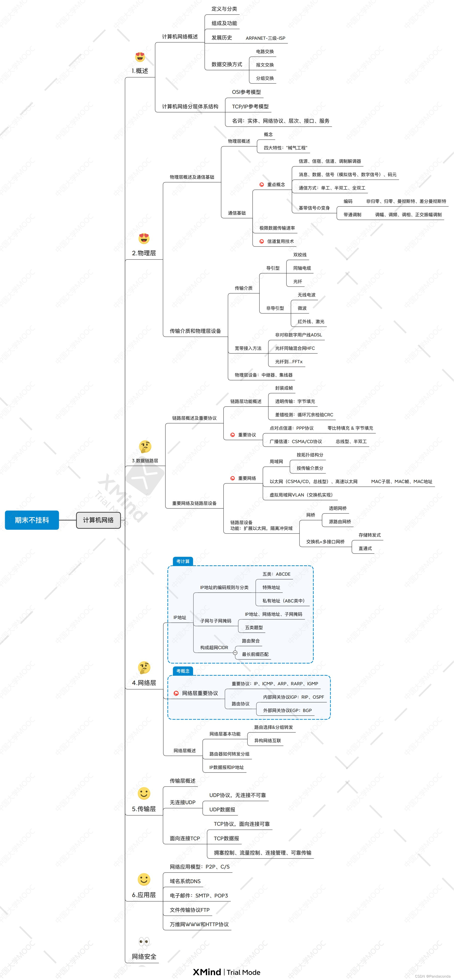This screenshot has width=454, height=980.
Task: Click the 基带信号の变身 node
Action: 314,208
